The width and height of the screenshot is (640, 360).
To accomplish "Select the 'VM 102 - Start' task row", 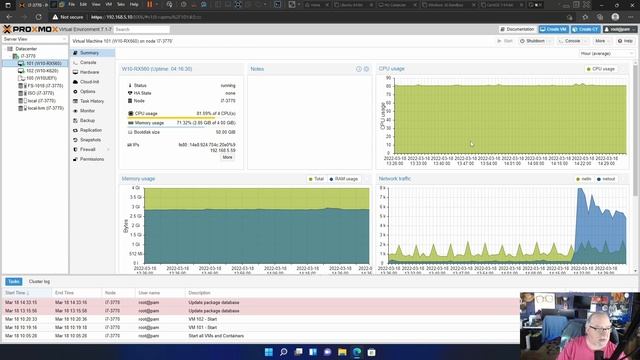I will tap(261, 319).
